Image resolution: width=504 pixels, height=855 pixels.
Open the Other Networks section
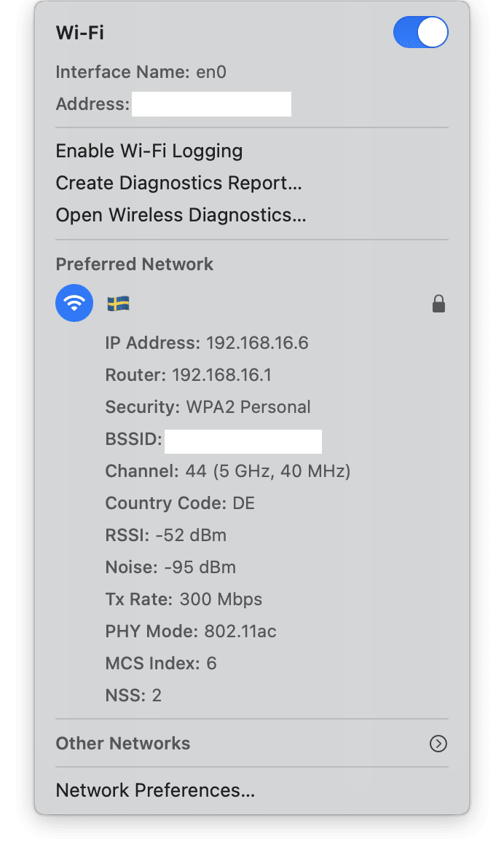pos(122,744)
